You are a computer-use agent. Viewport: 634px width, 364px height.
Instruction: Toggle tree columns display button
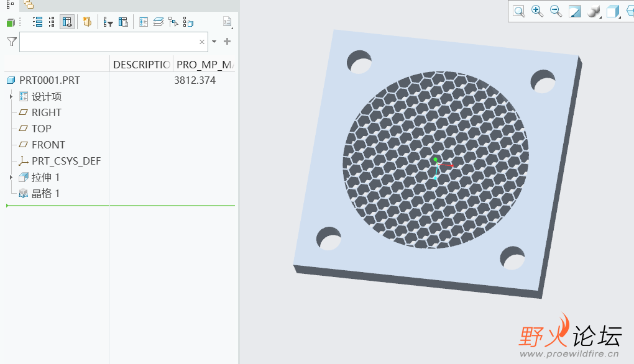coord(67,22)
